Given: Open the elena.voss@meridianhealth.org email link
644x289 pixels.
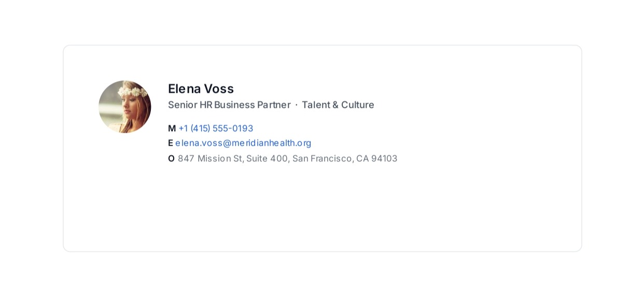Looking at the screenshot, I should pos(243,143).
